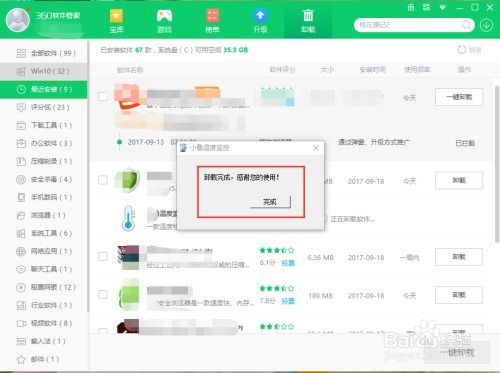
Task: Open the download manager arrow icon
Action: (x=486, y=25)
